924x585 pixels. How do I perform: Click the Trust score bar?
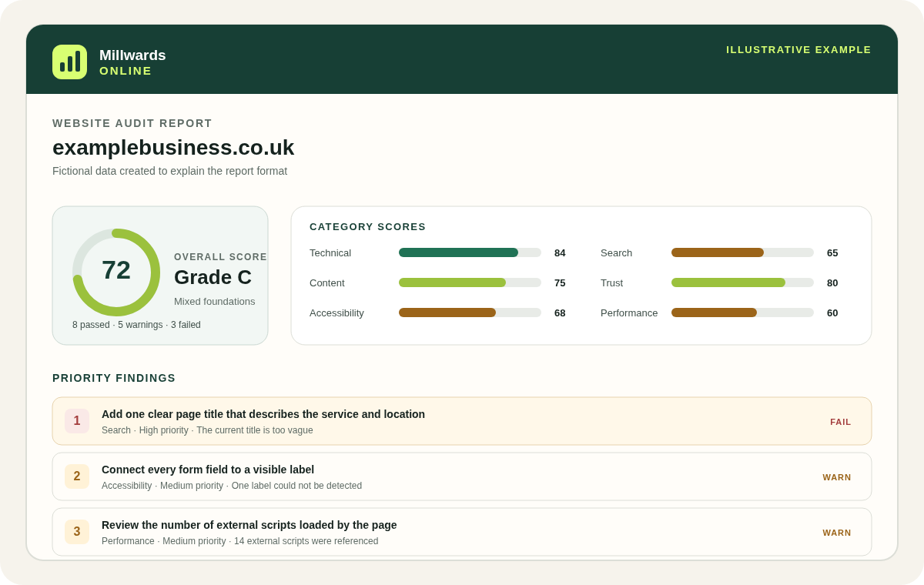coord(742,282)
